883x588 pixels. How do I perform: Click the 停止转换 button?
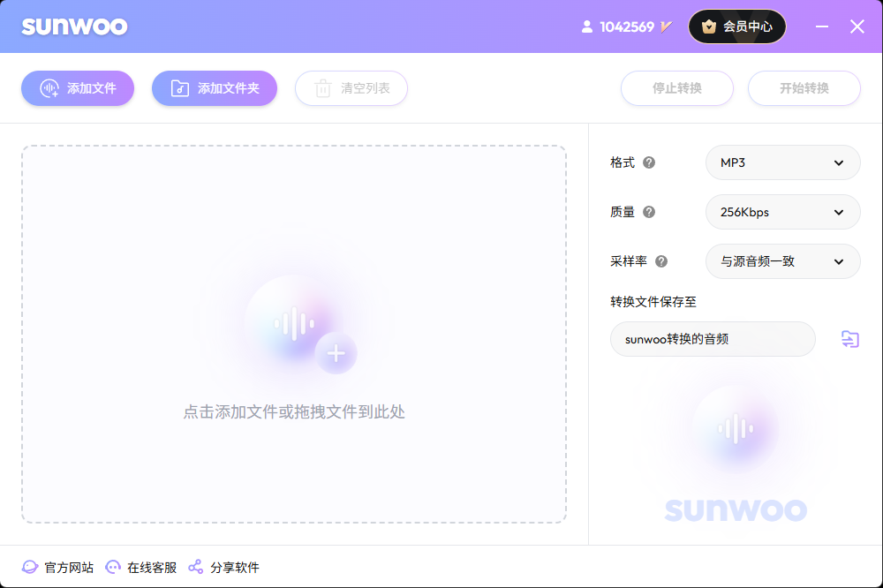(x=676, y=88)
